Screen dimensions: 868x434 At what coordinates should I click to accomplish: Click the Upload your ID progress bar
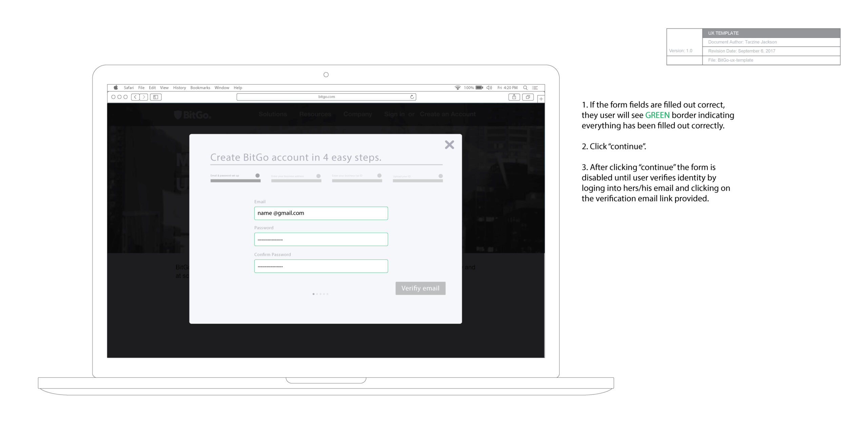click(418, 181)
